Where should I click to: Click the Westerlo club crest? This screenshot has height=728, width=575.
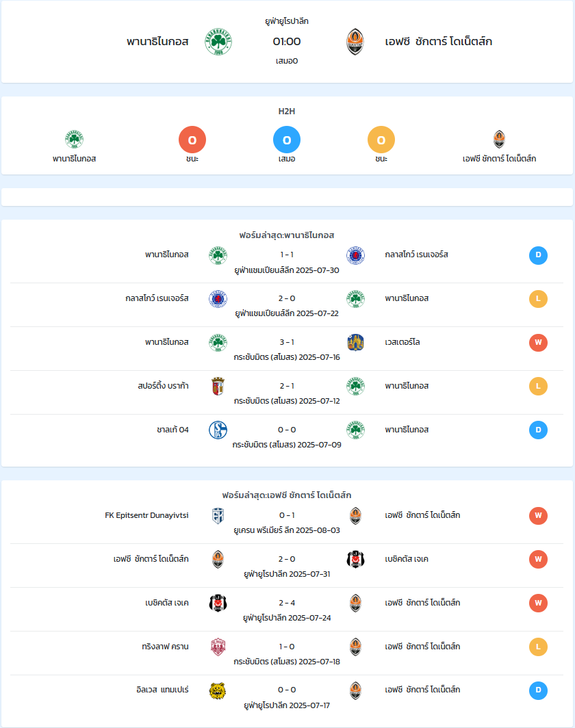pos(356,343)
